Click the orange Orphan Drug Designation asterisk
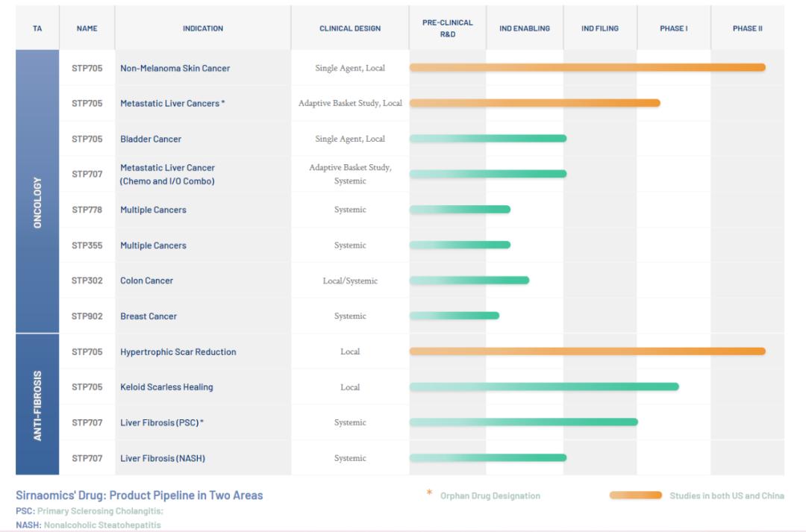 [429, 493]
